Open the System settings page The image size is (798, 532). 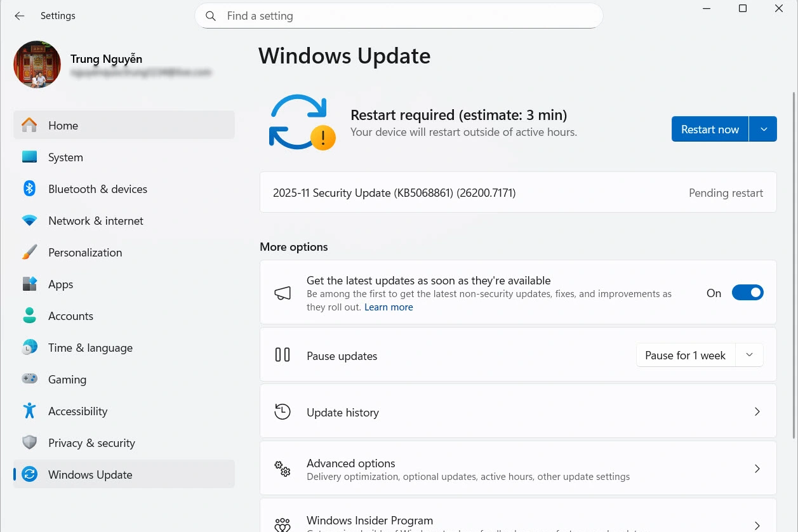tap(65, 157)
